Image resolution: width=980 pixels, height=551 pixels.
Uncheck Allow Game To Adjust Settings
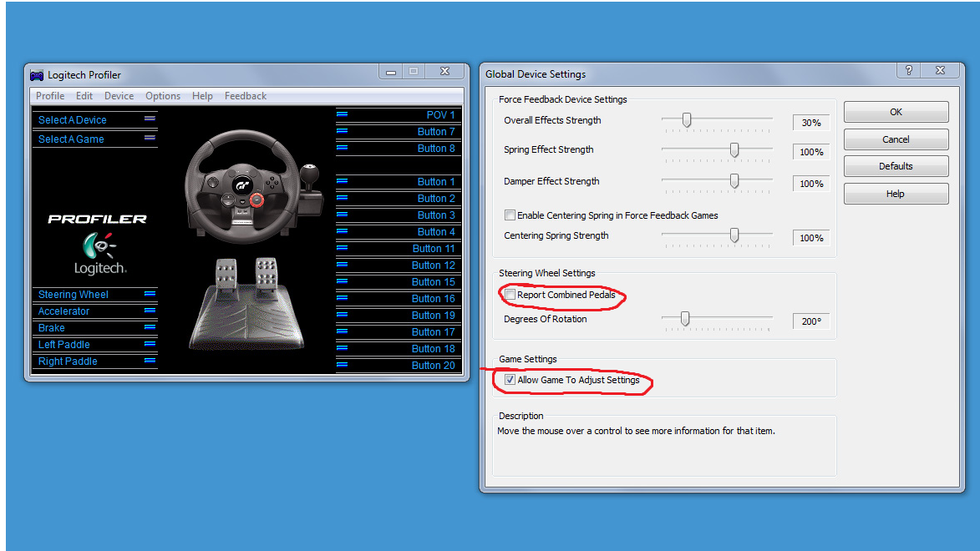(510, 380)
